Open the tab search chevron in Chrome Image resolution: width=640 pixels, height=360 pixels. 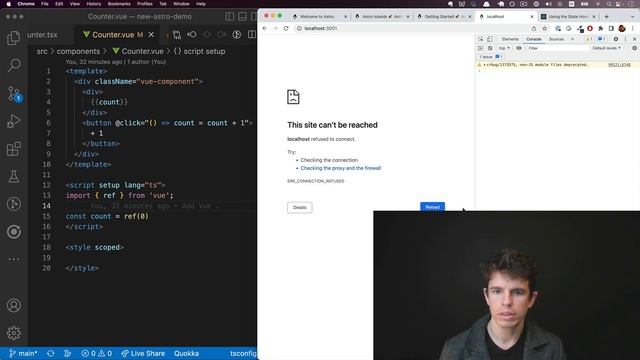tap(633, 16)
